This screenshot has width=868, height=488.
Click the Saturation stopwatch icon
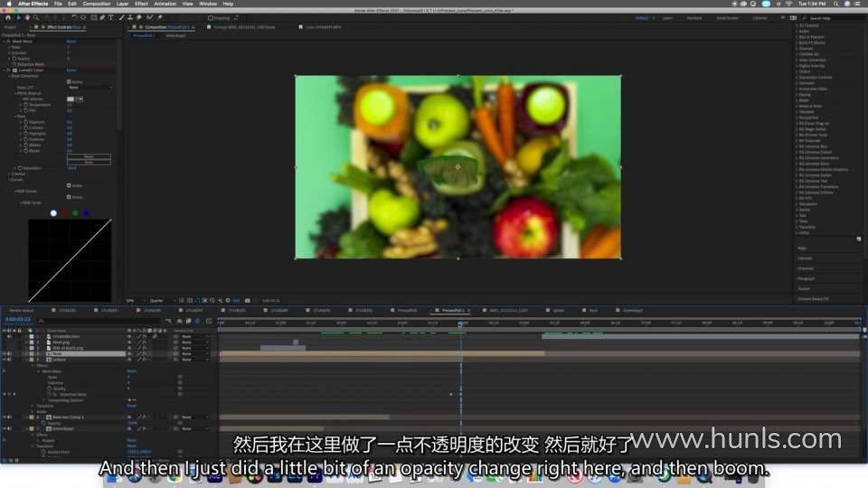[x=20, y=168]
